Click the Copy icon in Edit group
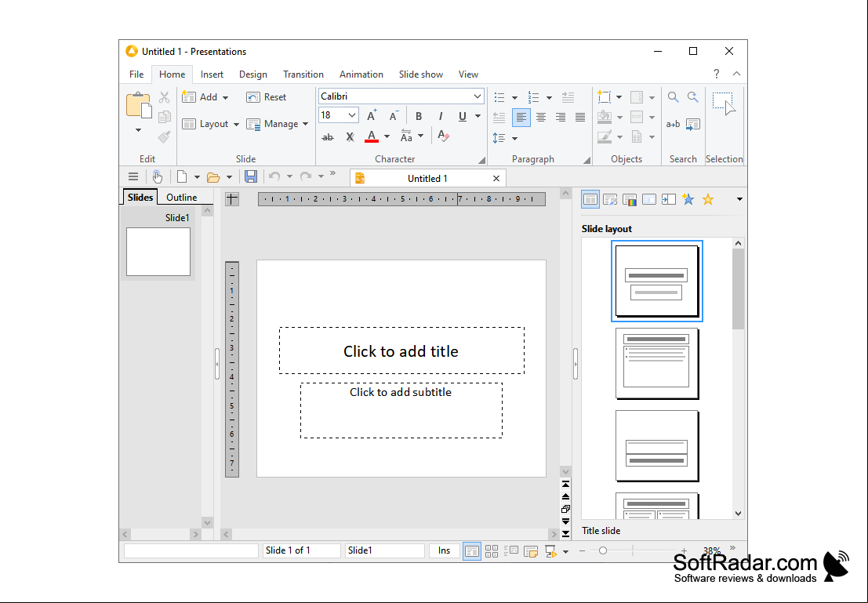 click(165, 117)
